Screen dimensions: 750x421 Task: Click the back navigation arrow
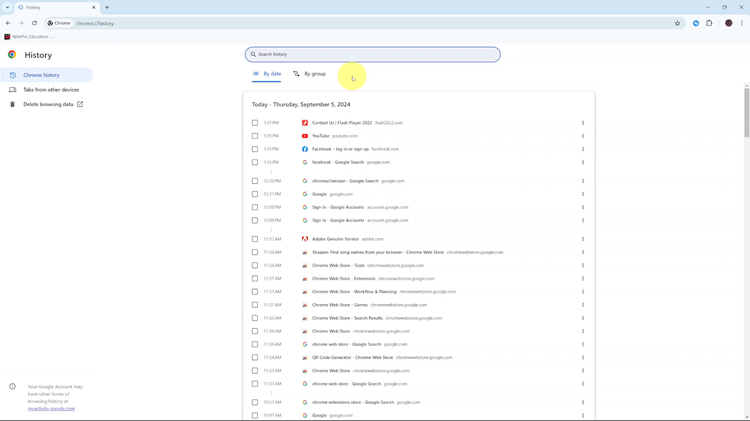(x=8, y=23)
